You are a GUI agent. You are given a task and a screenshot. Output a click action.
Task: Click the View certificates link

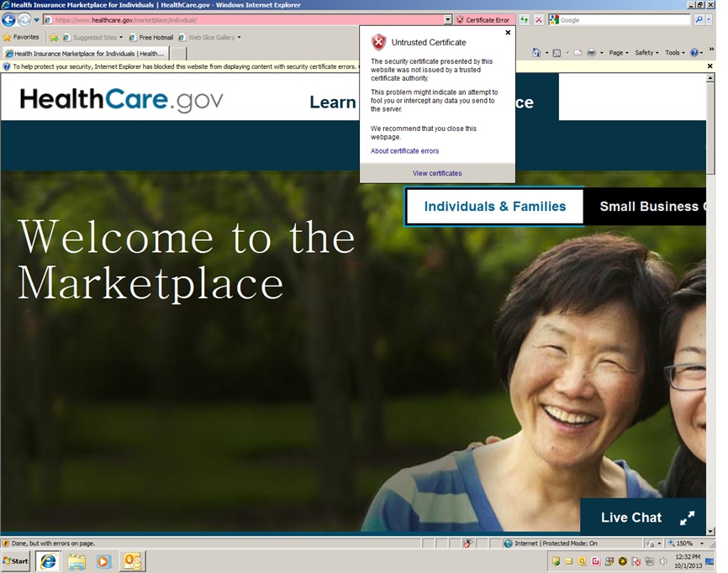[437, 173]
